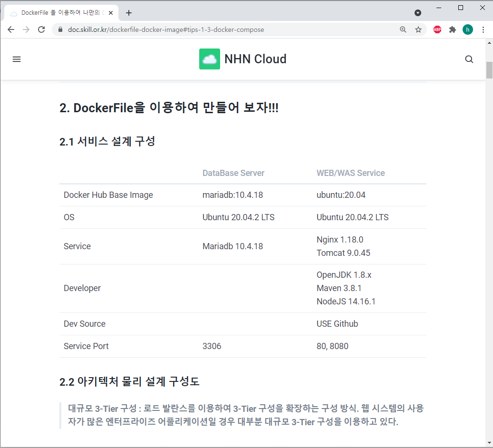Click the 'WEB/WAS Service' column header

350,173
